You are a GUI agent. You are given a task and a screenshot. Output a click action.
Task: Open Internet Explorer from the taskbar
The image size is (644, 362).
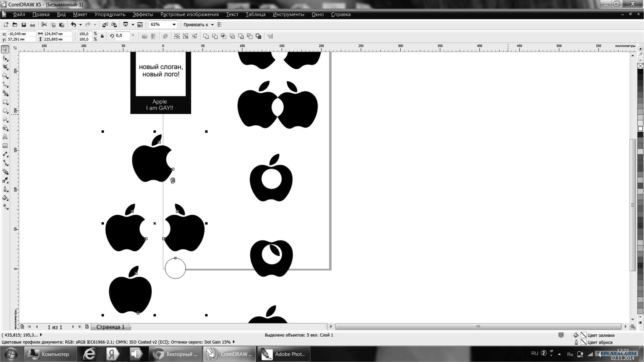[x=90, y=354]
